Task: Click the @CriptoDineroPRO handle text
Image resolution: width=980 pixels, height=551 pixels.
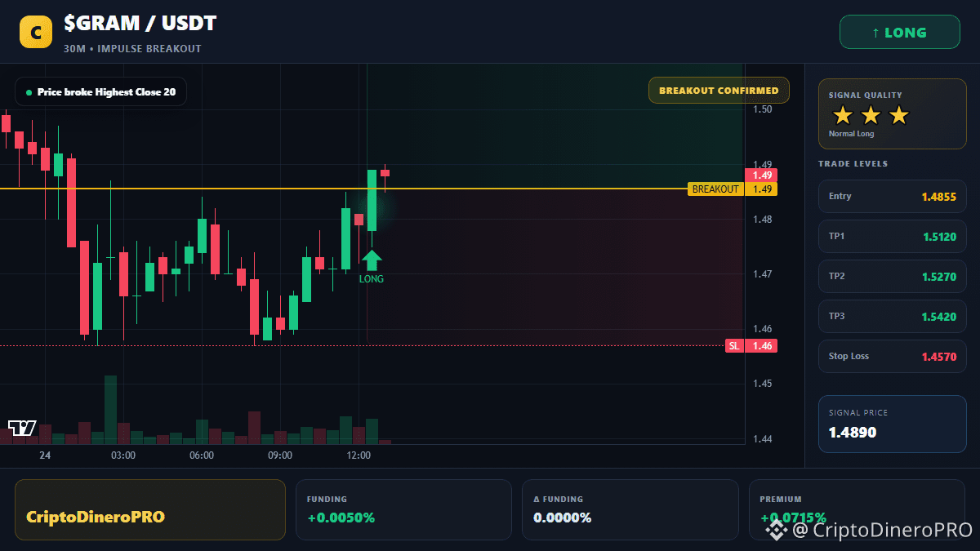Action: coord(882,530)
